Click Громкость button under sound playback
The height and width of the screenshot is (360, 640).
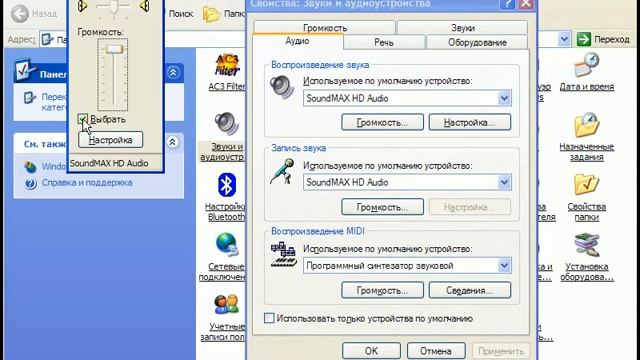(382, 122)
